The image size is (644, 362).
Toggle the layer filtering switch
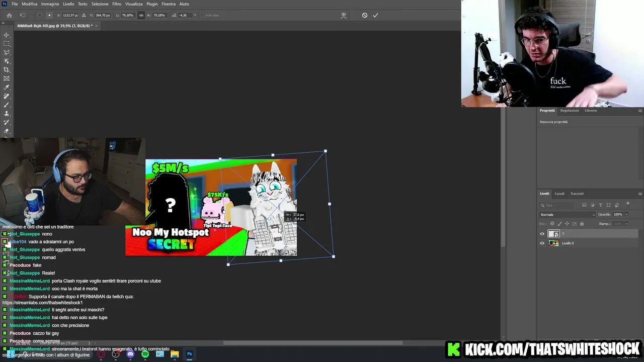(628, 204)
